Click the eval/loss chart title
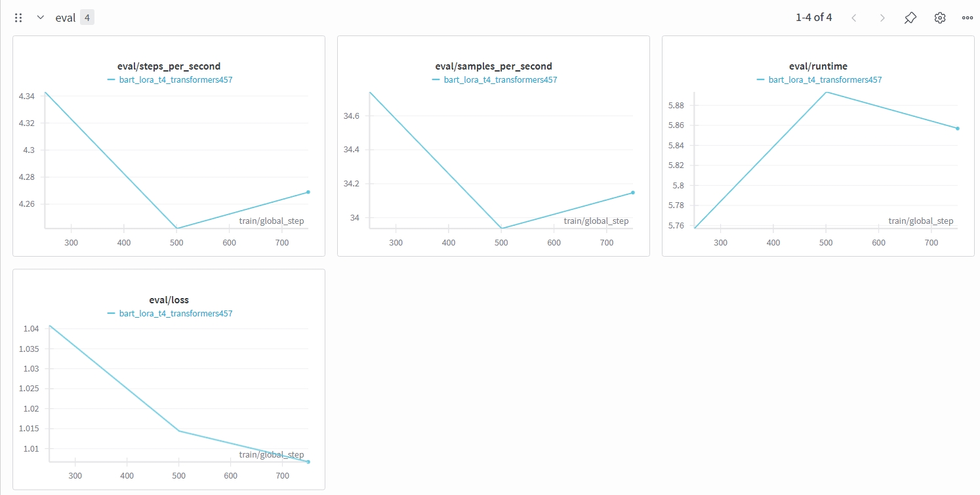 [x=169, y=300]
